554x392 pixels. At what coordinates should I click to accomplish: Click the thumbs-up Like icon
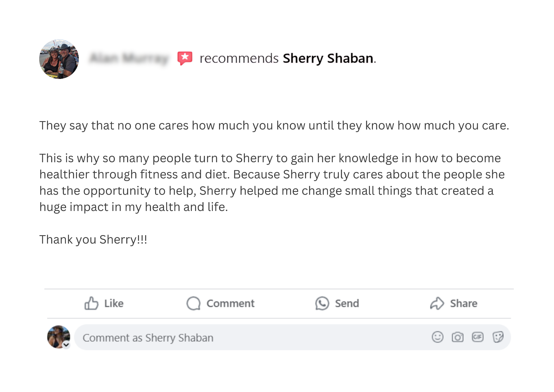coord(91,303)
